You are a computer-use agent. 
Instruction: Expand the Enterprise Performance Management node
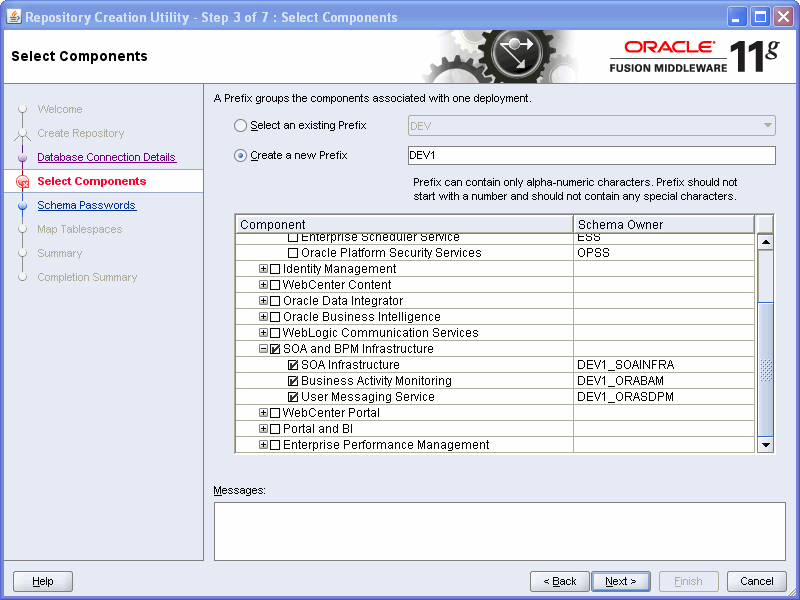(263, 444)
